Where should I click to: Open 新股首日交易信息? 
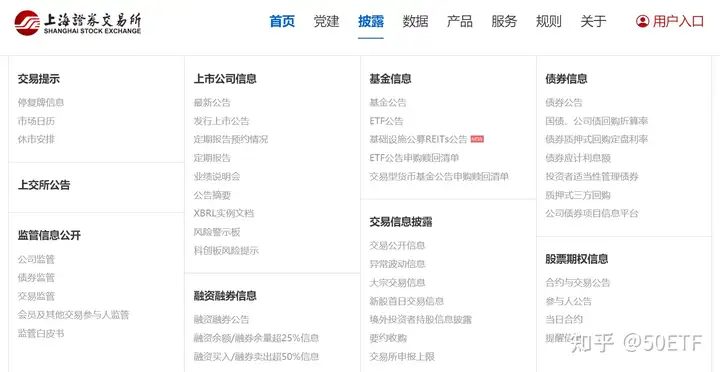click(406, 301)
